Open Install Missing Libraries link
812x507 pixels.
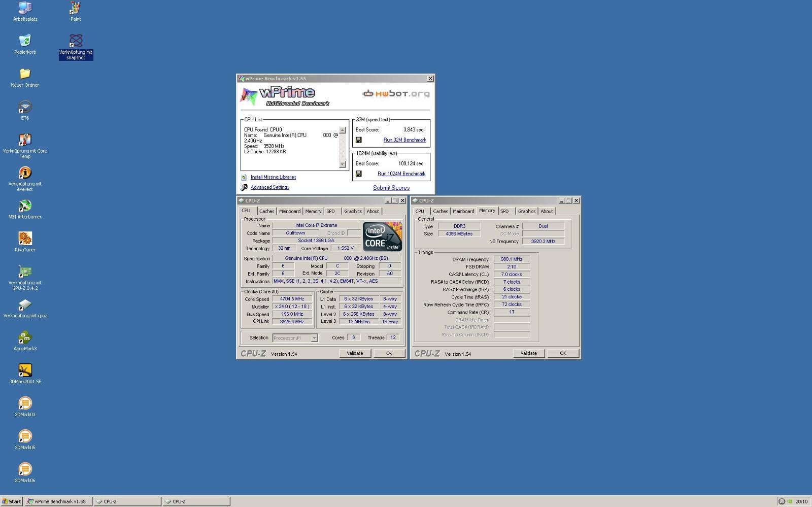click(273, 177)
